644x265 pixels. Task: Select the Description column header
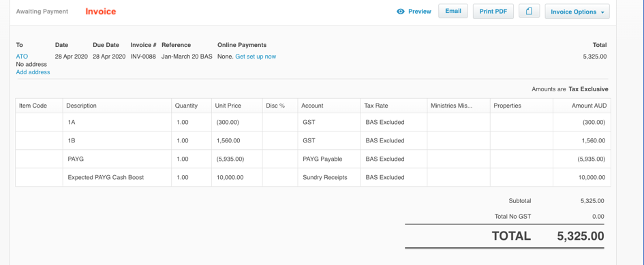coord(117,106)
